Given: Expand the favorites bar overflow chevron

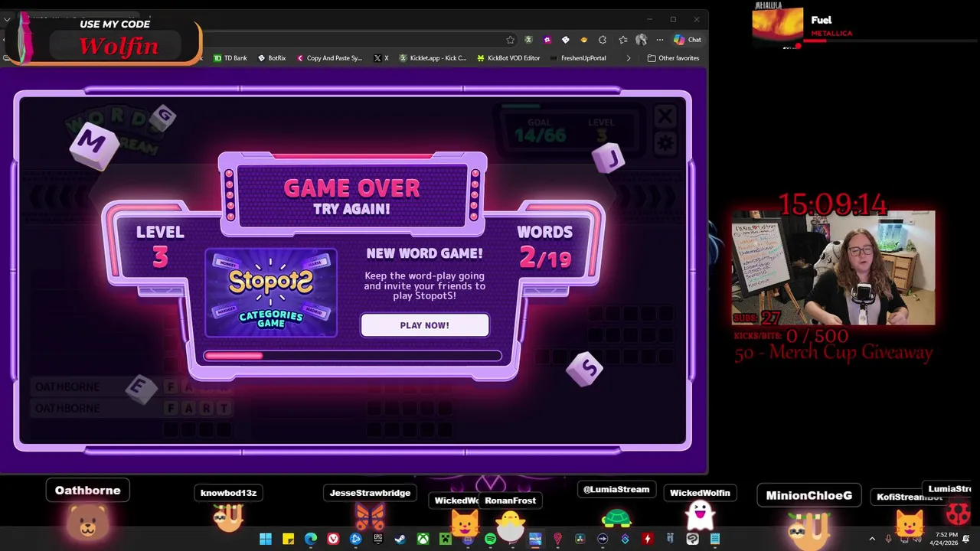Looking at the screenshot, I should (x=629, y=58).
